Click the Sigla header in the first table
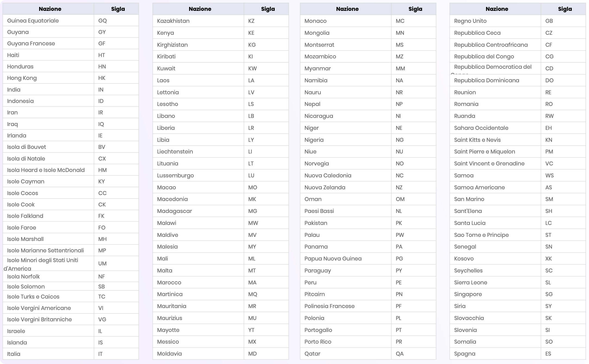589x364 pixels. (x=118, y=9)
